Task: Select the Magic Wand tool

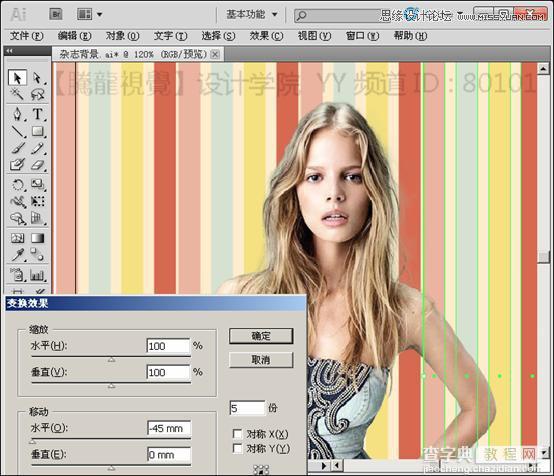Action: pyautogui.click(x=17, y=94)
